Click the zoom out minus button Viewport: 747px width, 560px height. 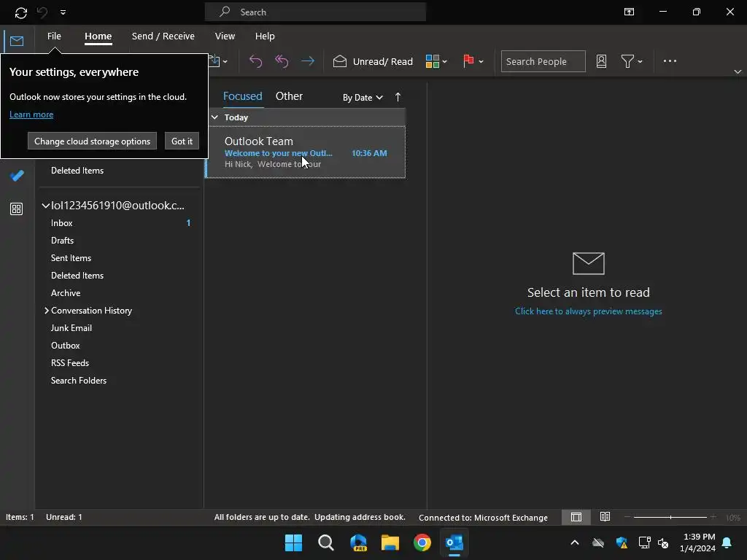627,517
